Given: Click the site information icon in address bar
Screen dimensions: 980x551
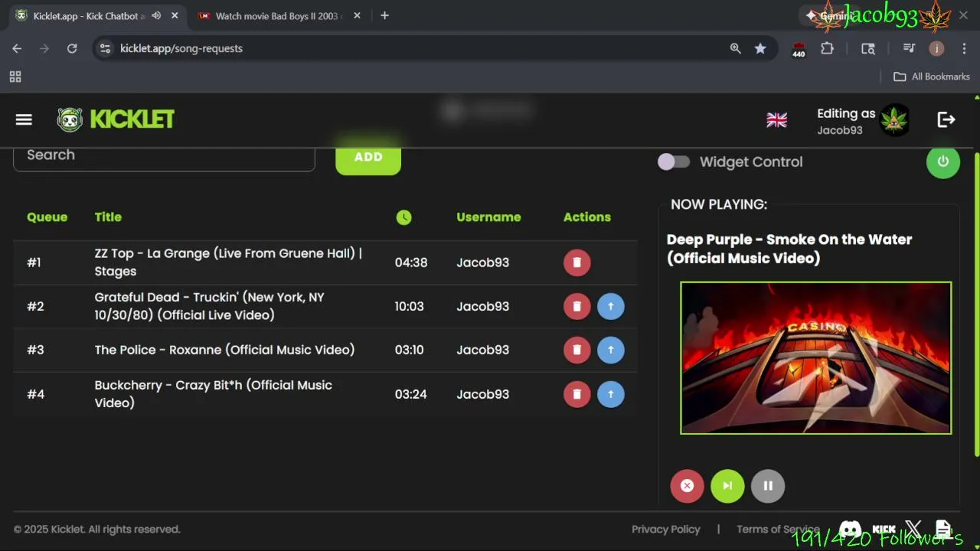Looking at the screenshot, I should 106,48.
